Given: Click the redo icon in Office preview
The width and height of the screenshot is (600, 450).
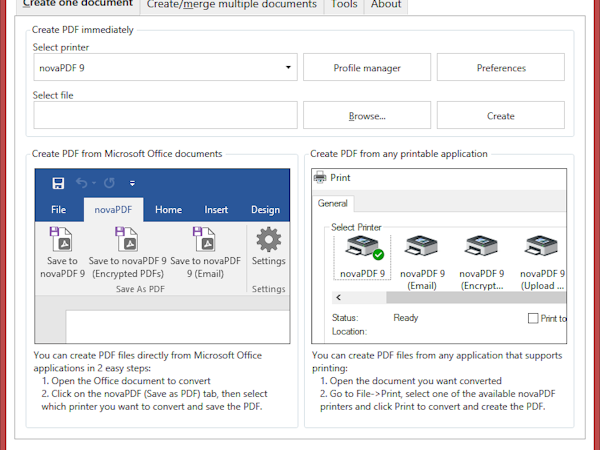Looking at the screenshot, I should click(109, 183).
